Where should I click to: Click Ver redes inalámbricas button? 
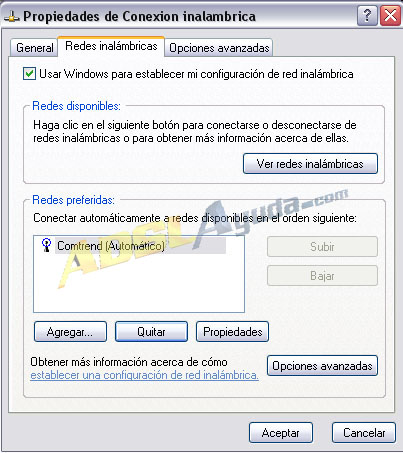click(x=310, y=164)
